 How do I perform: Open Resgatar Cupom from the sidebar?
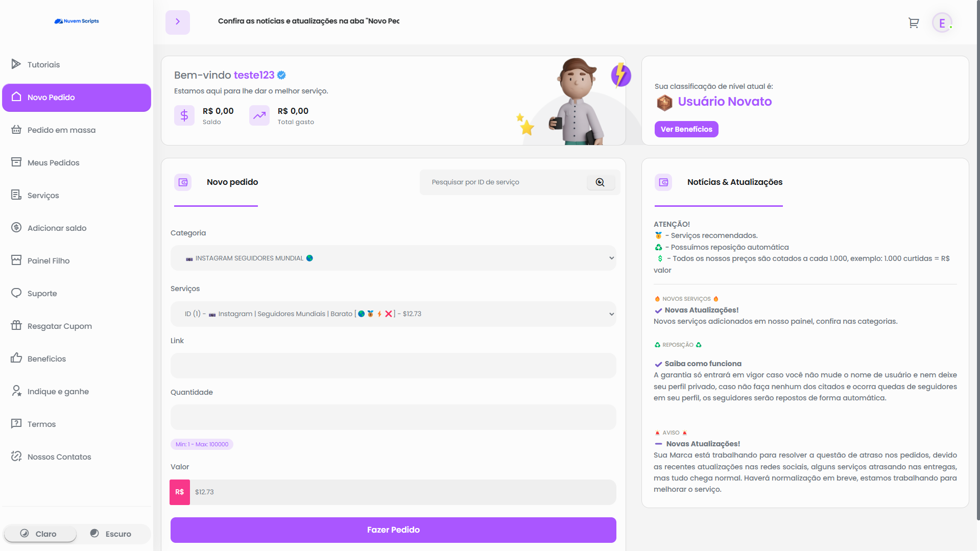pos(59,326)
